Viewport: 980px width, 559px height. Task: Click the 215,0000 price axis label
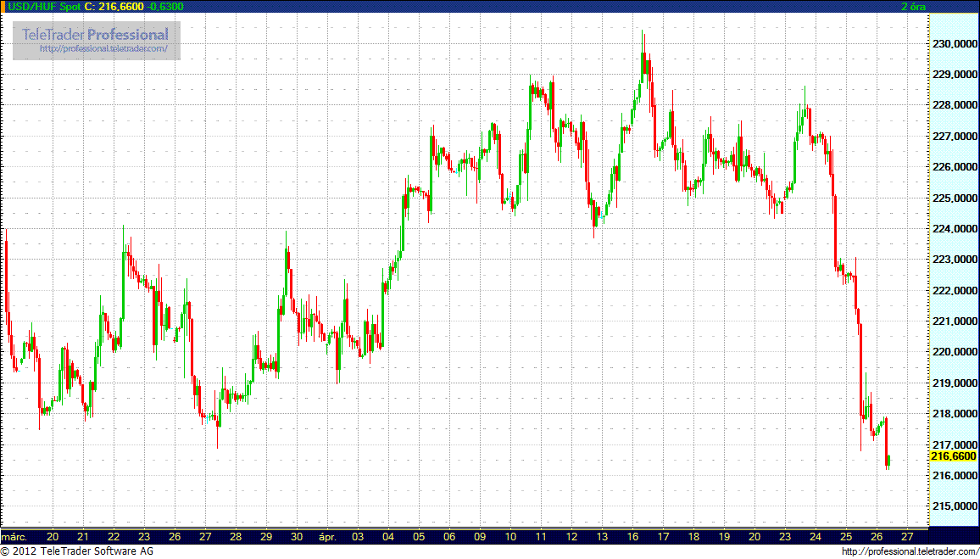pos(955,506)
